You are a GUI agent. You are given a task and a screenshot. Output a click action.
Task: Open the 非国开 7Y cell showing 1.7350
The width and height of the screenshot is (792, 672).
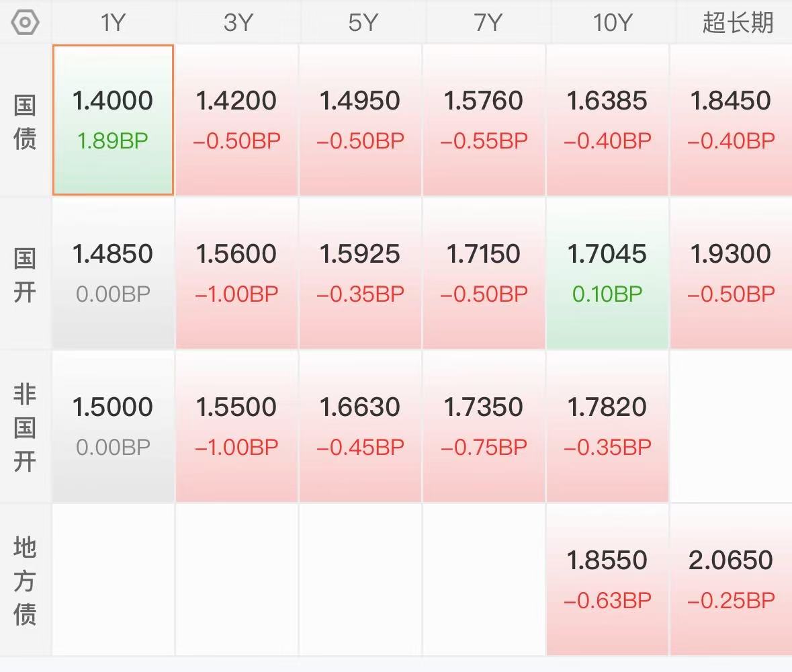484,427
